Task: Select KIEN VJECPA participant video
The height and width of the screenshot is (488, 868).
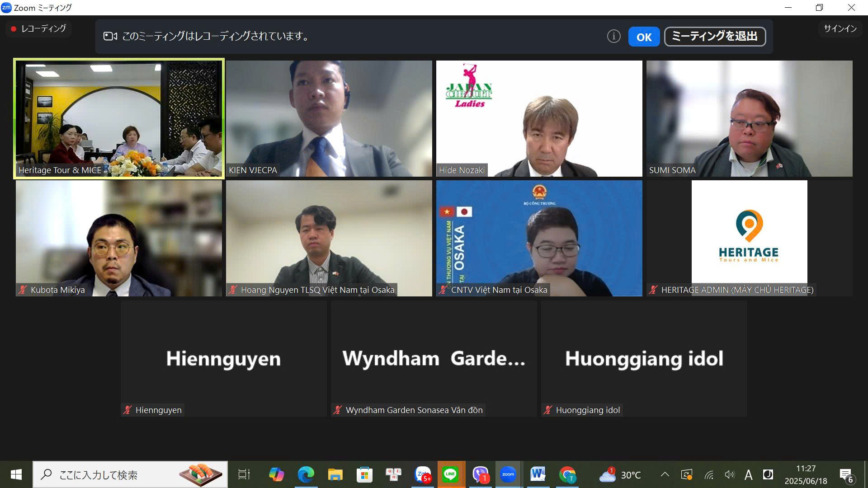Action: point(329,118)
